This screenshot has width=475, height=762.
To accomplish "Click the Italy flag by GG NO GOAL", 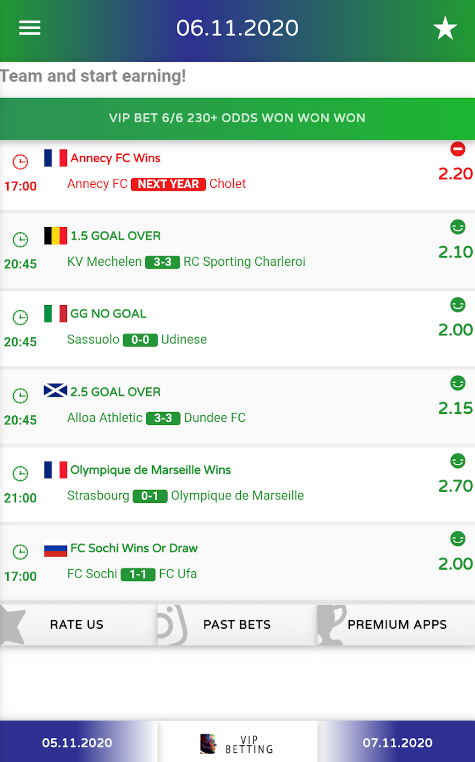I will (55, 313).
